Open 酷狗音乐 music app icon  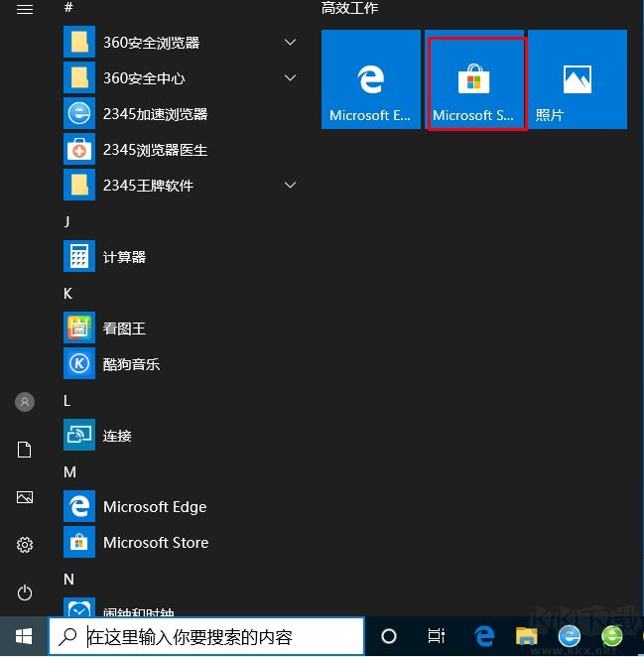point(79,363)
